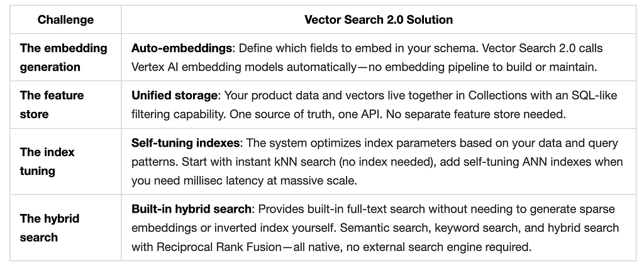
Task: Select The embedding generation cell
Action: [65, 57]
